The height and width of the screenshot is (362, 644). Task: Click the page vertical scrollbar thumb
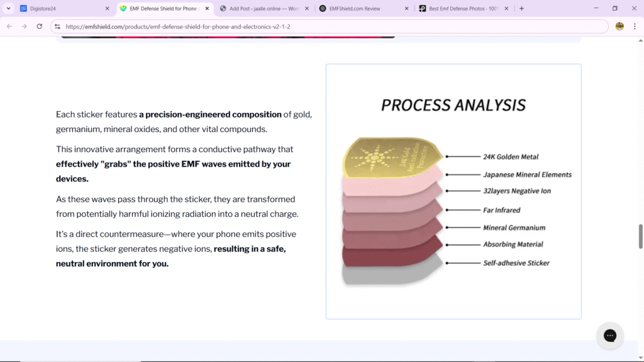(640, 236)
